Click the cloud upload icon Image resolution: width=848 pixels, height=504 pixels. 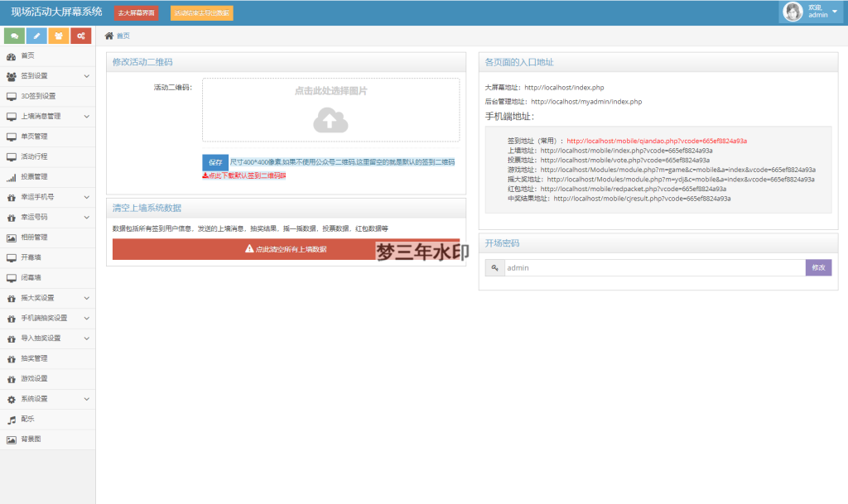click(330, 120)
